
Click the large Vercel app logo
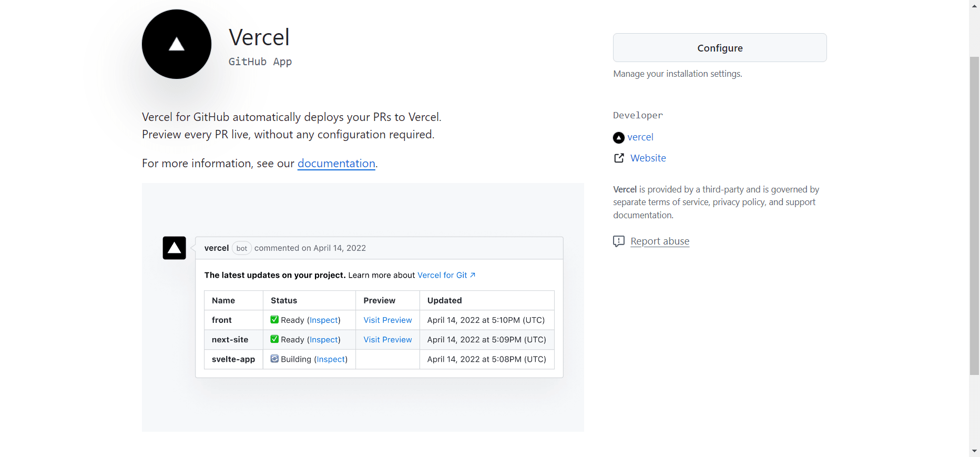[177, 44]
